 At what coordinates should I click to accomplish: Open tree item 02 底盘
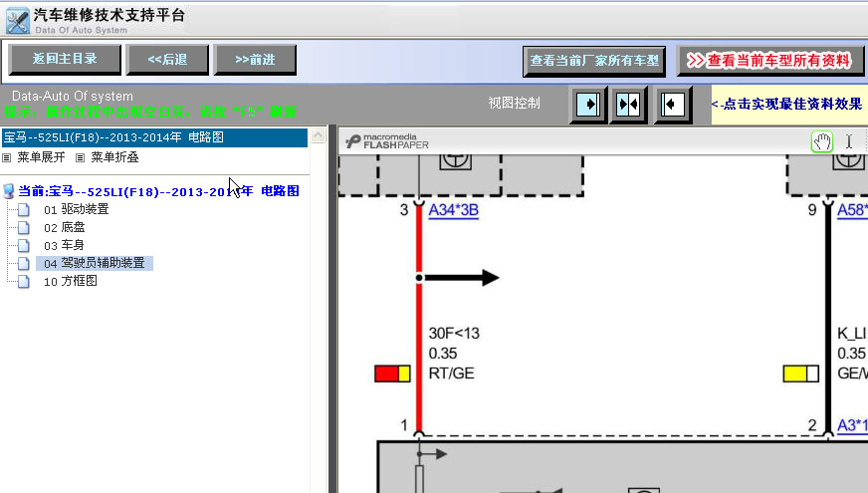tap(65, 228)
